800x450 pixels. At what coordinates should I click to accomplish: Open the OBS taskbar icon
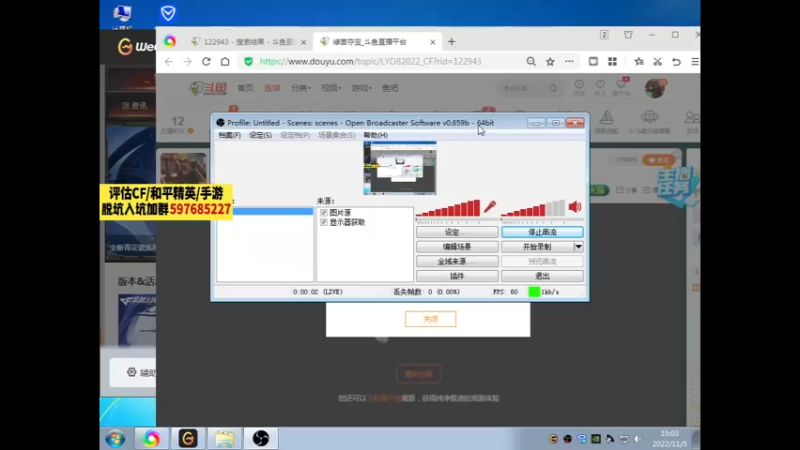[x=261, y=439]
